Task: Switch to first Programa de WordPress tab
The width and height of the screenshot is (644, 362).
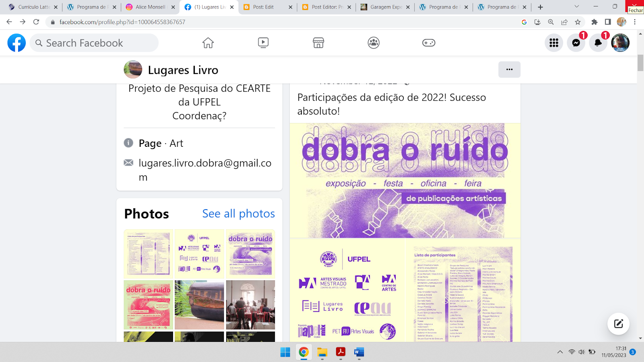Action: (x=92, y=7)
